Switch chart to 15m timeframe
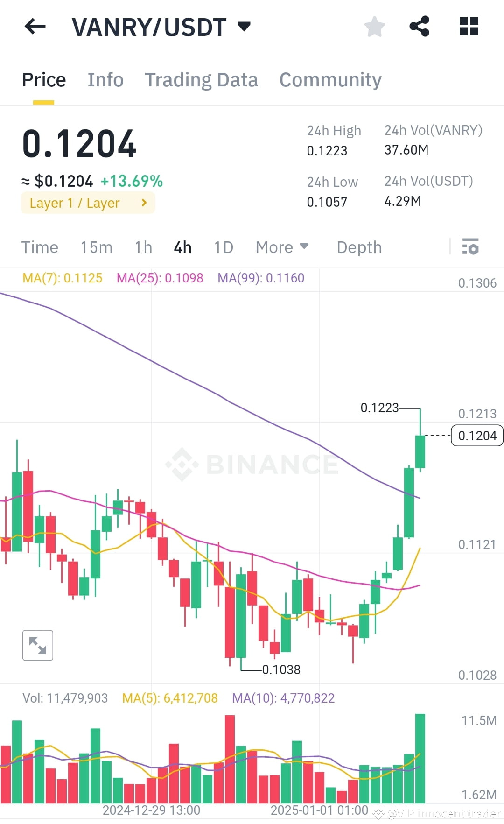Viewport: 504px width, 824px height. coord(97,247)
